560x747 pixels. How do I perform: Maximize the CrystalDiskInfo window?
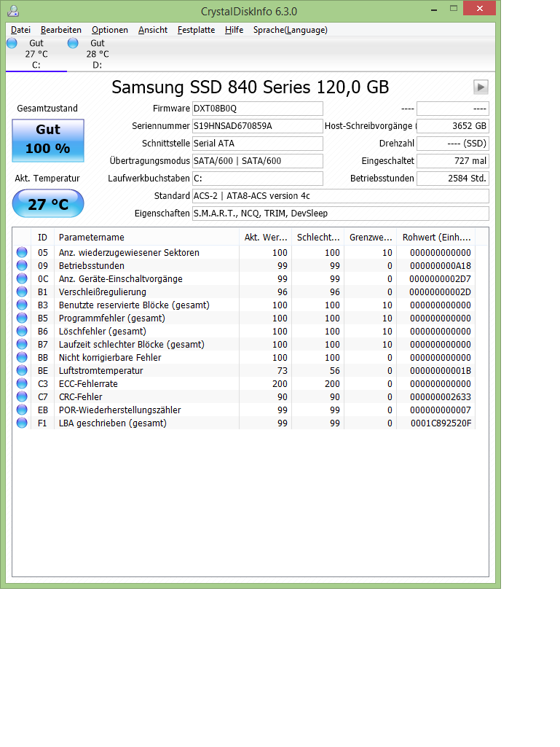tap(454, 9)
